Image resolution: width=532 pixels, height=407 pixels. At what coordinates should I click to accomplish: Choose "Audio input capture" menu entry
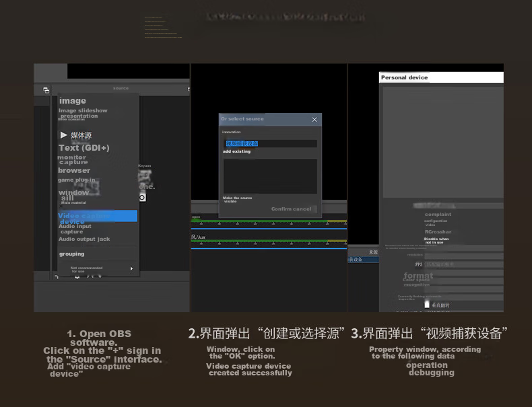pyautogui.click(x=75, y=229)
